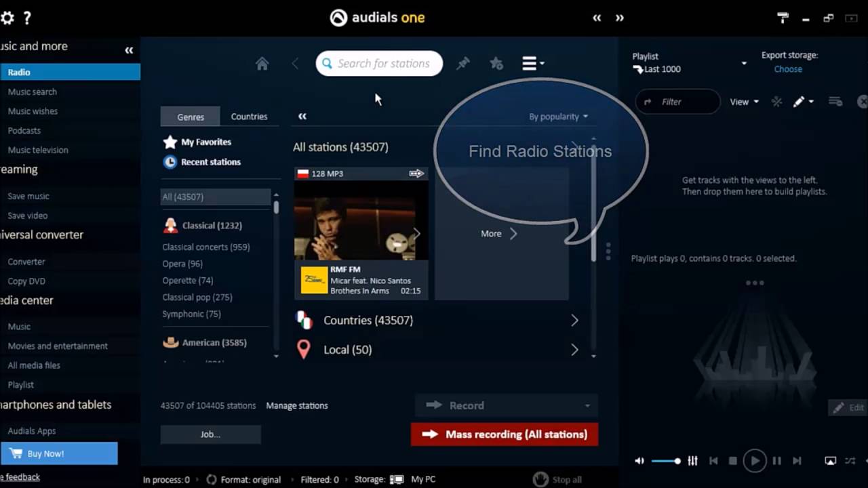This screenshot has width=868, height=488.
Task: Click the Buy Now! button
Action: click(x=59, y=453)
